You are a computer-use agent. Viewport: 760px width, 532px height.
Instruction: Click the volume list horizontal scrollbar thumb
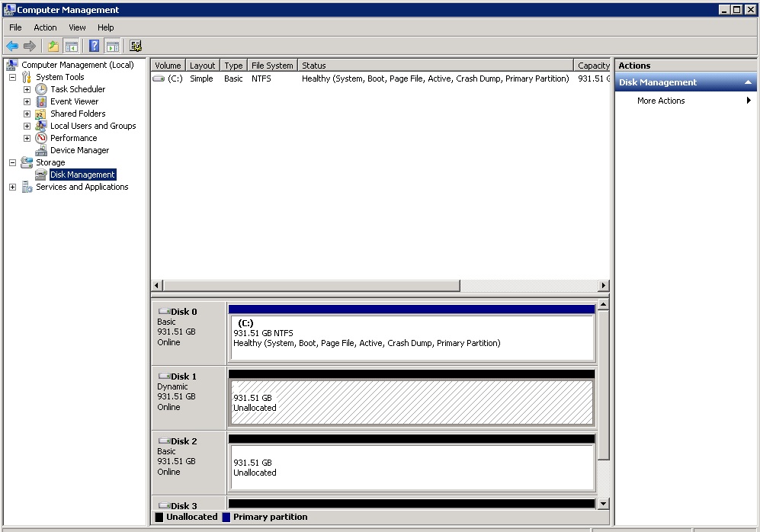click(312, 285)
